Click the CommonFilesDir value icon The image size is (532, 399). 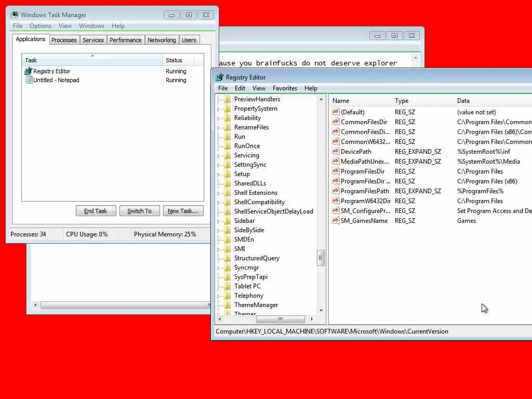(336, 122)
